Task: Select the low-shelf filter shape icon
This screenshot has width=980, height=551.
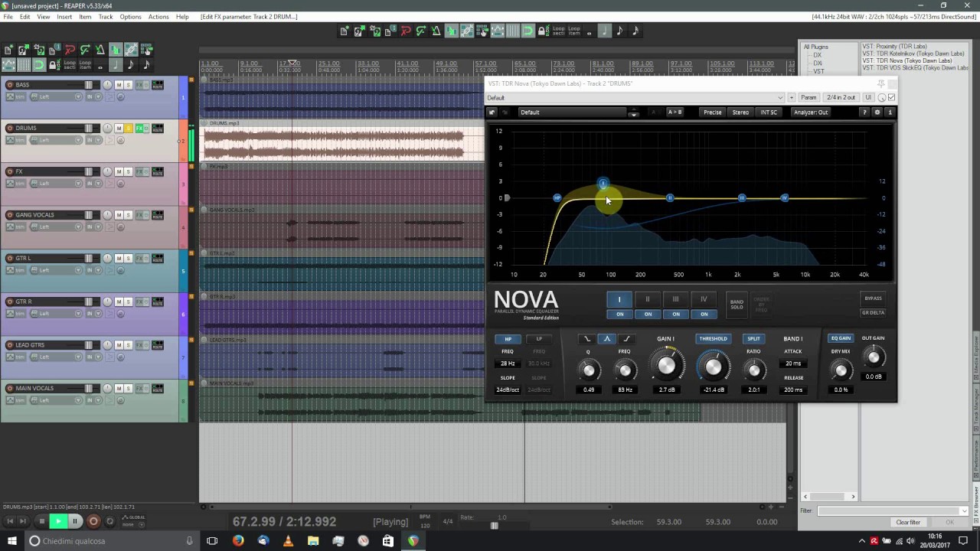Action: [587, 339]
